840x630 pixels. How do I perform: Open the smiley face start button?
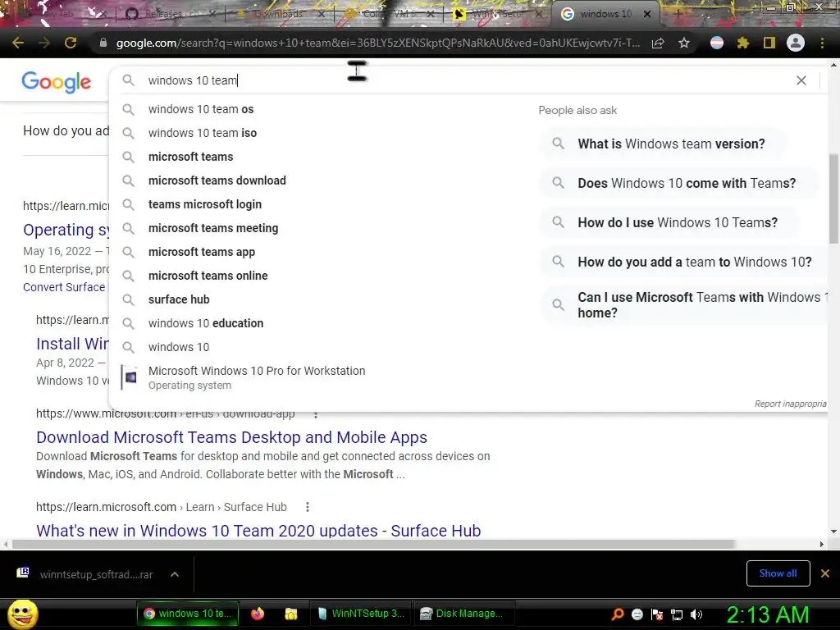22,614
